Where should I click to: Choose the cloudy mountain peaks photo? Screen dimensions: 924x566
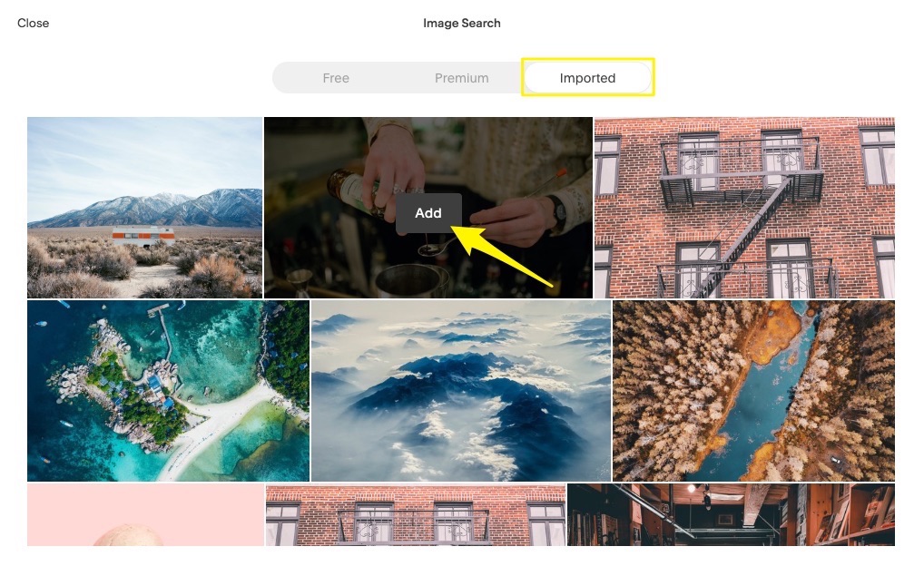click(x=461, y=390)
